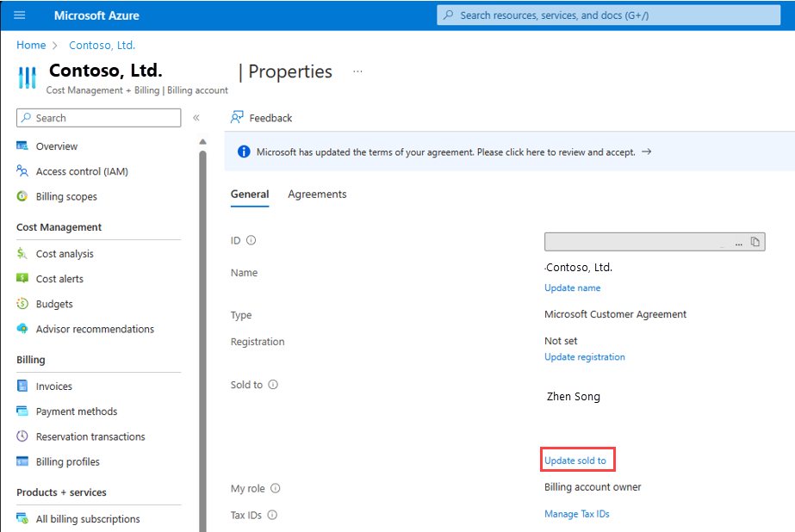
Task: Click the 'Not set' registration value
Action: point(561,341)
